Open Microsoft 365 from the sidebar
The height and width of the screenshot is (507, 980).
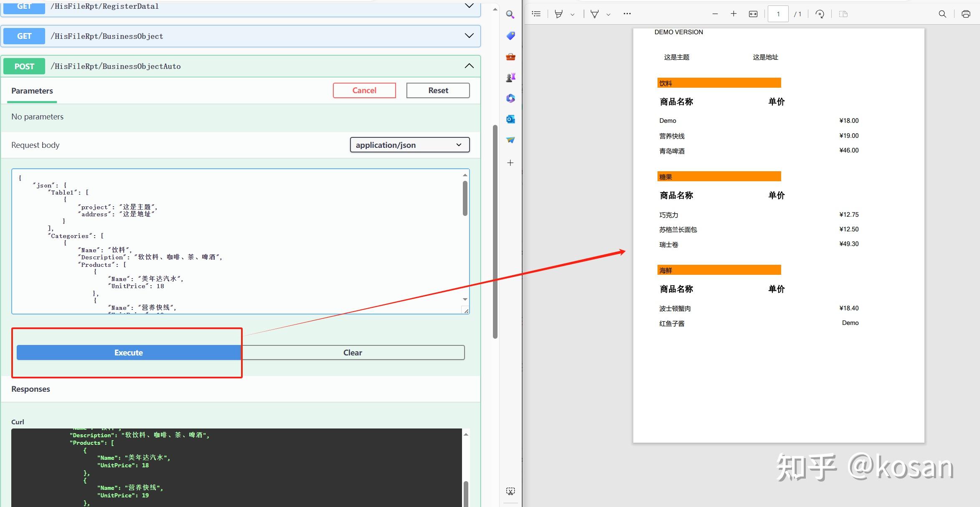[510, 98]
